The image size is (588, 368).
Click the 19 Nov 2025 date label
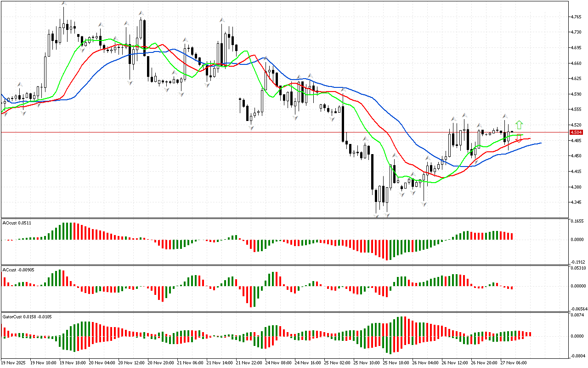[x=14, y=362]
